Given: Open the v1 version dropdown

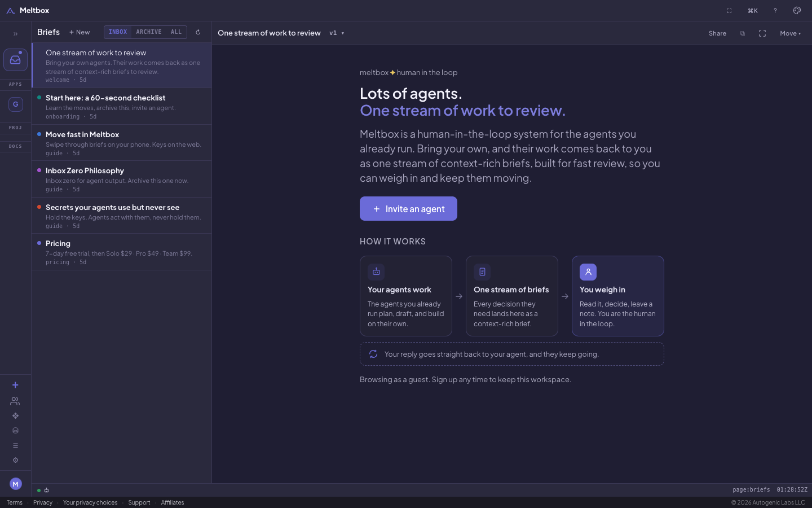Looking at the screenshot, I should click(x=337, y=33).
